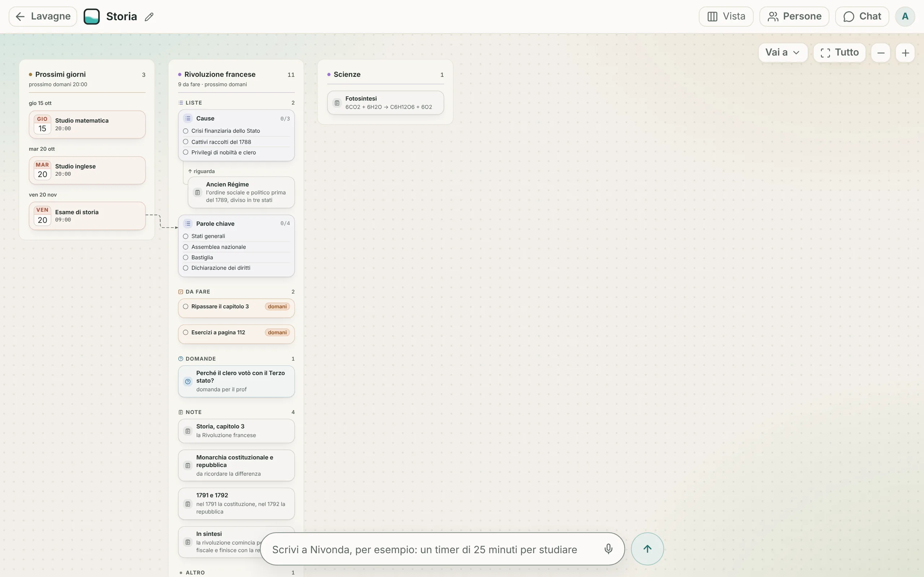Viewport: 924px width, 577px height.
Task: Mark Ripassare il capitolo 3 as done
Action: coord(186,307)
